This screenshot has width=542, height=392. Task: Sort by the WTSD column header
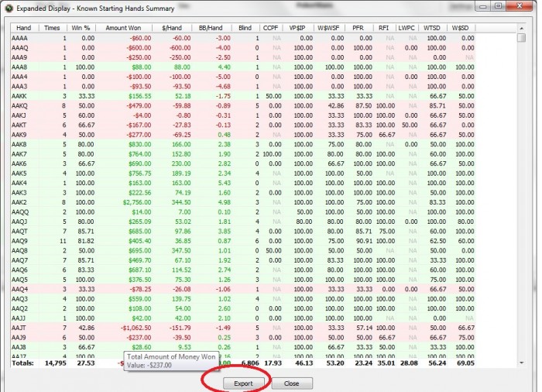(432, 28)
